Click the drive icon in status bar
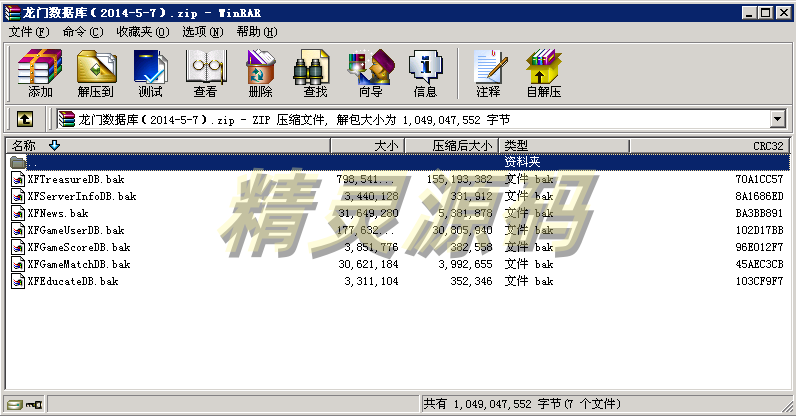Viewport: 796px width, 416px height. click(15, 405)
